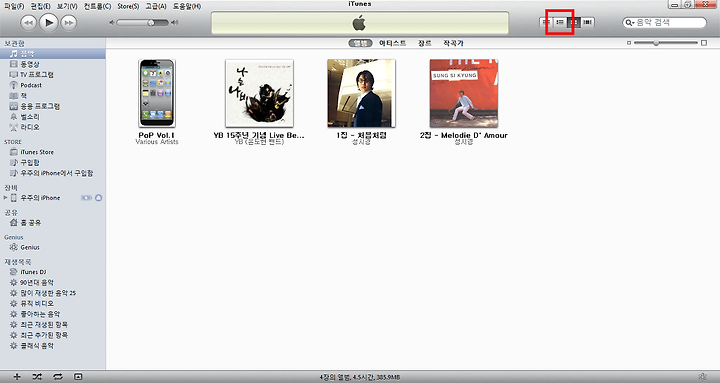The height and width of the screenshot is (383, 720).
Task: Click the small artwork size icon
Action: pos(629,43)
